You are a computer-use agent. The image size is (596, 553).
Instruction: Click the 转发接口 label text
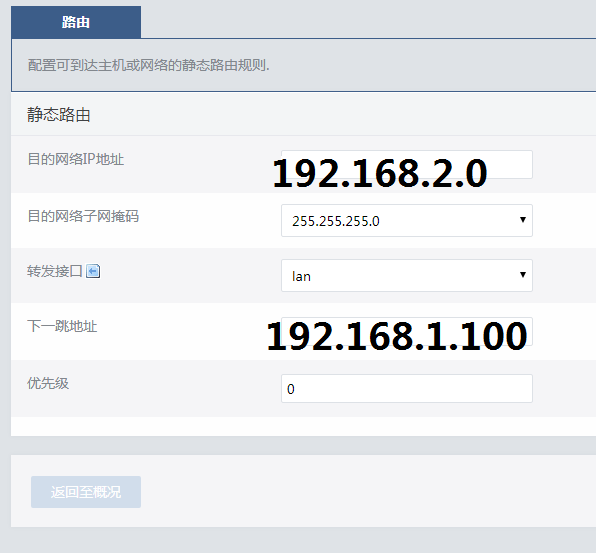(x=55, y=271)
